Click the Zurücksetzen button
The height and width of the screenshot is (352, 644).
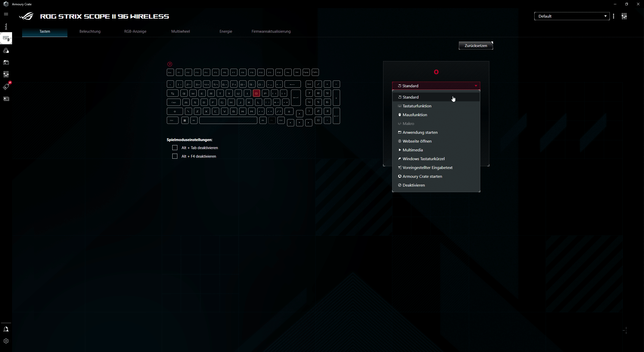pyautogui.click(x=475, y=46)
